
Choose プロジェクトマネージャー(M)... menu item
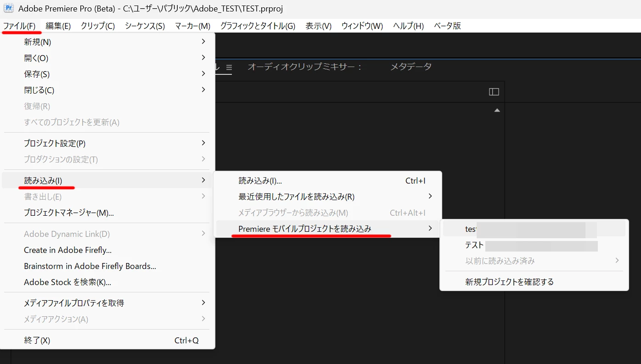point(107,213)
